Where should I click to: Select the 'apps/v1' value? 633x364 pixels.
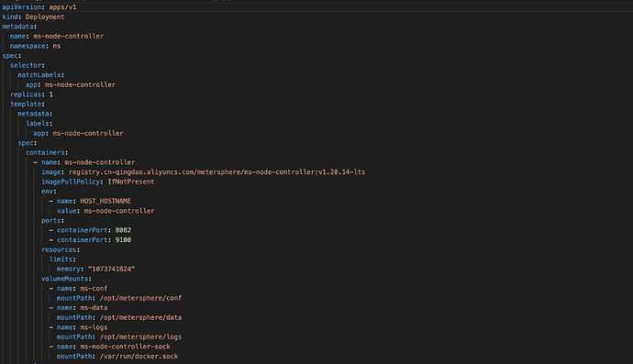coord(62,6)
